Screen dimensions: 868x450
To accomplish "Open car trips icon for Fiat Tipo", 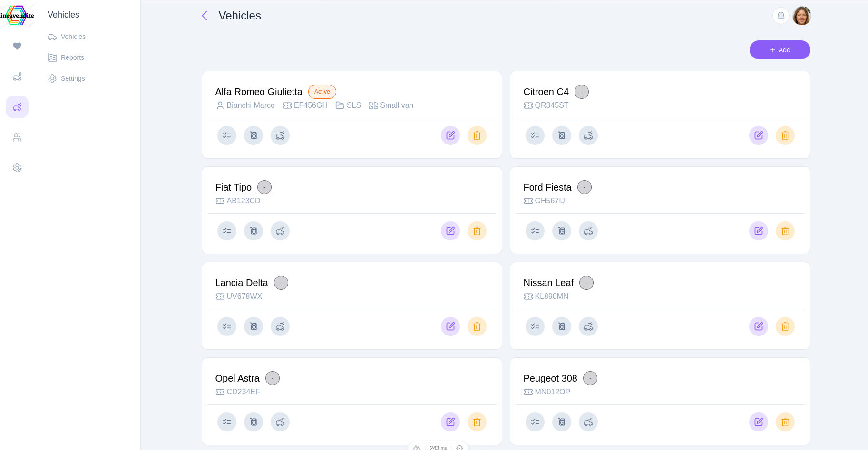I will click(280, 231).
